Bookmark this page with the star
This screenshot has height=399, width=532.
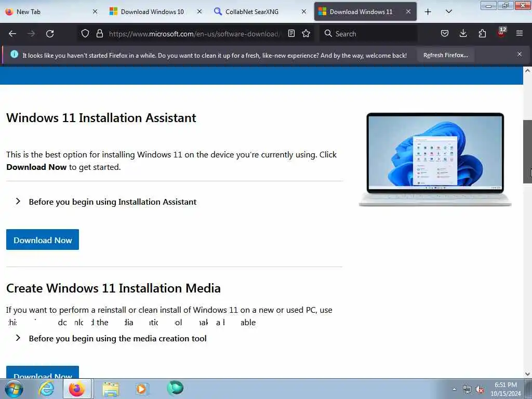(x=306, y=33)
